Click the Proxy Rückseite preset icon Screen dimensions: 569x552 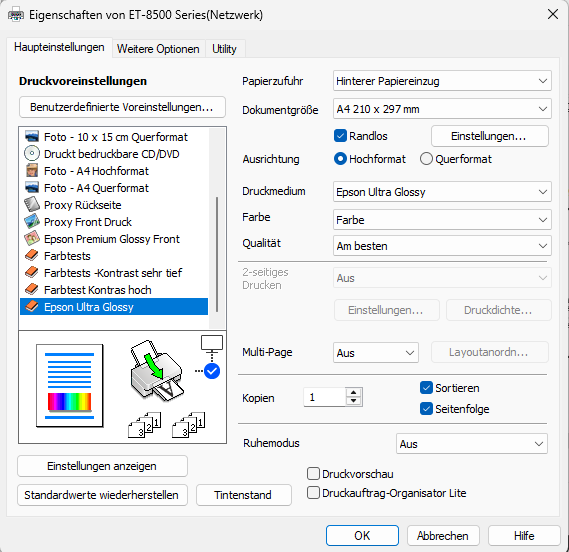pyautogui.click(x=32, y=205)
